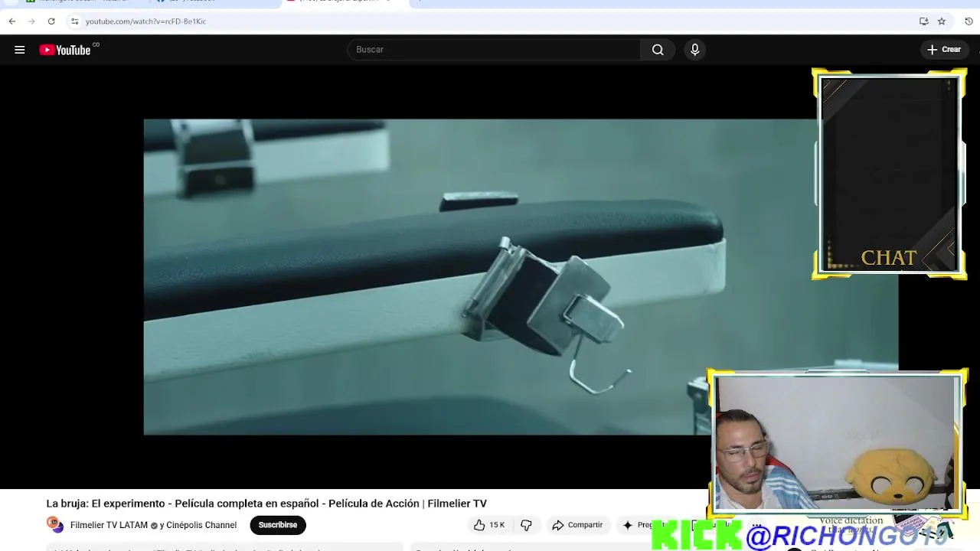Click the streamer webcam overlay
This screenshot has width=980, height=551.
tap(837, 444)
